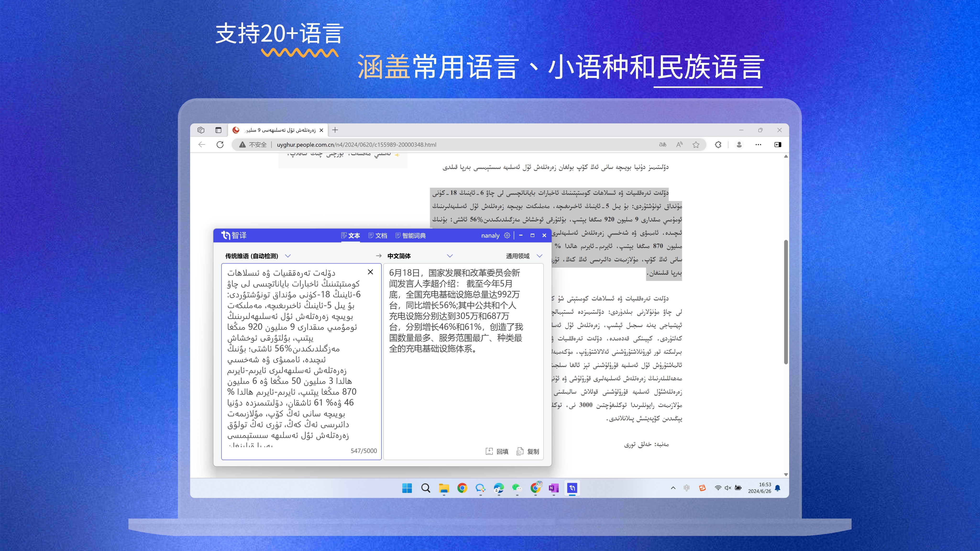Open the Read aloud icon in address bar
980x551 pixels.
tap(679, 145)
